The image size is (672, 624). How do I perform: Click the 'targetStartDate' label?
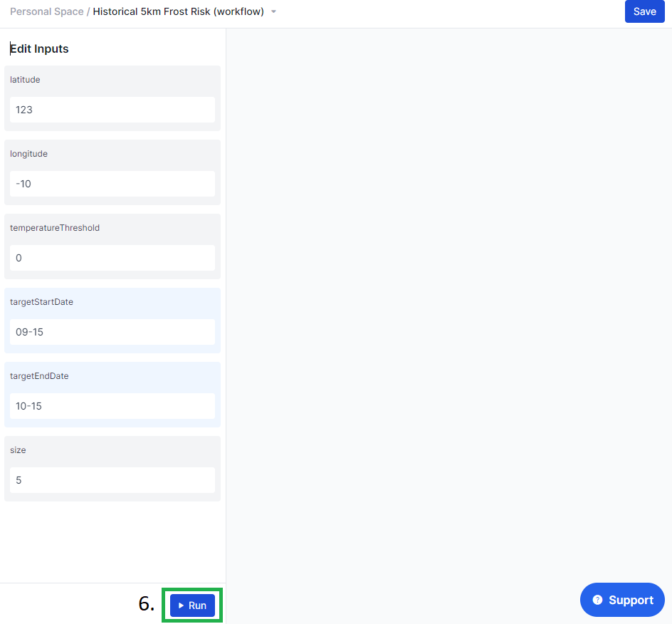click(x=41, y=302)
